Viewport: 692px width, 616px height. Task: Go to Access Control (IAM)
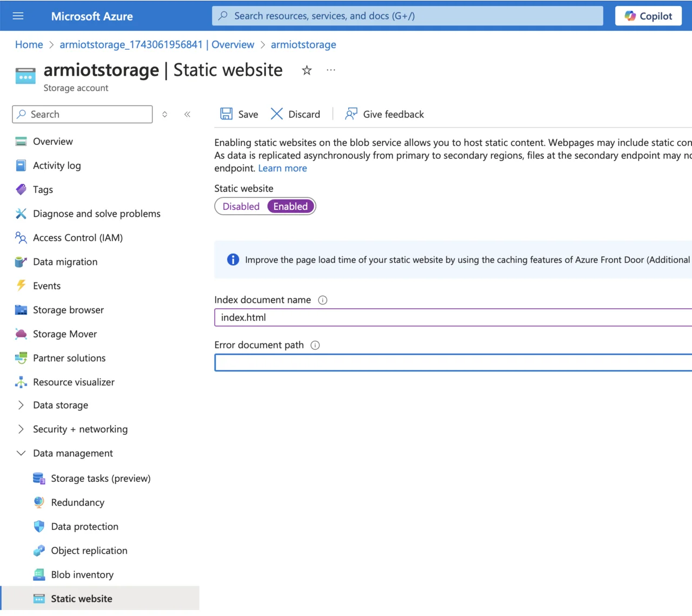point(78,237)
